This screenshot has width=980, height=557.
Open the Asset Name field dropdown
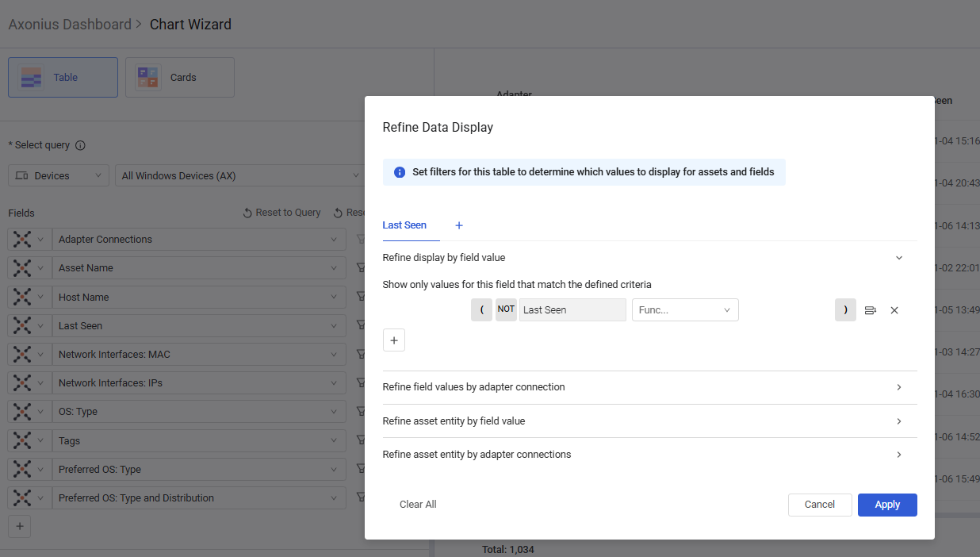[199, 268]
